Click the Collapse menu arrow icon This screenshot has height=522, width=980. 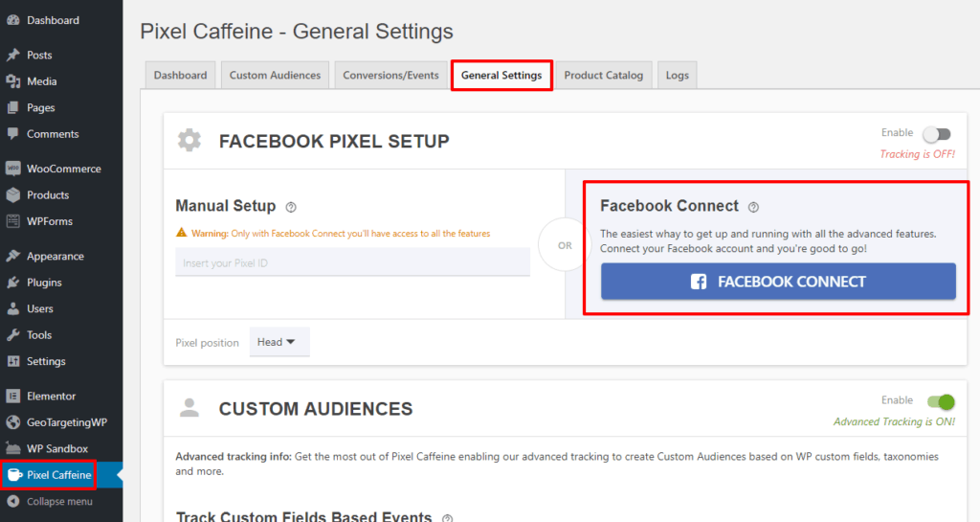point(13,501)
